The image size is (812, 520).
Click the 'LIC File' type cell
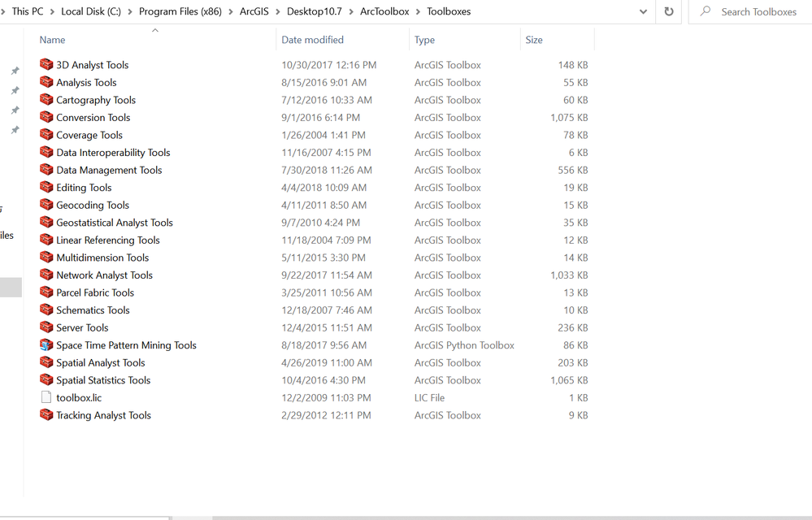point(429,397)
